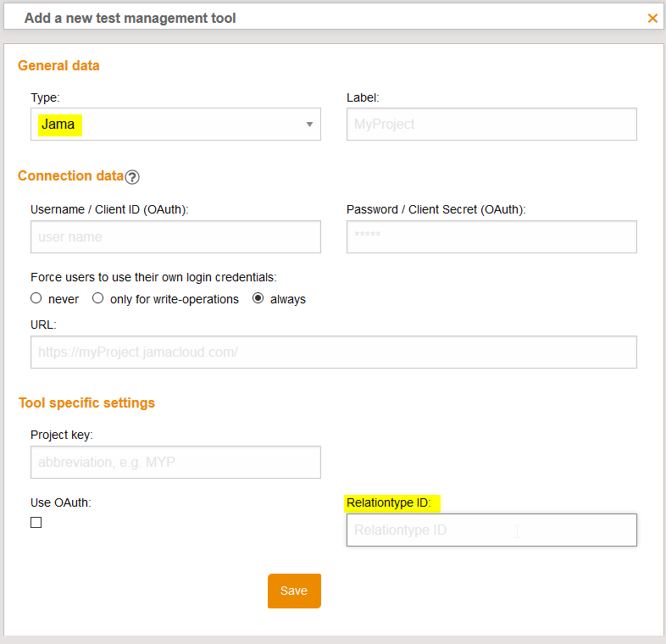Choose 'only for write-operations' radio option
This screenshot has width=666, height=644.
(98, 298)
